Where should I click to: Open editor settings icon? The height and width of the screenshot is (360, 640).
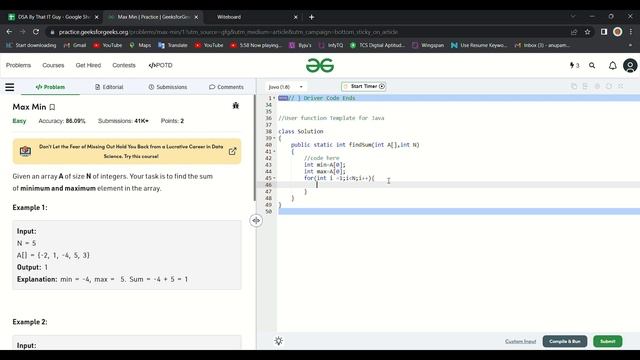pyautogui.click(x=597, y=86)
